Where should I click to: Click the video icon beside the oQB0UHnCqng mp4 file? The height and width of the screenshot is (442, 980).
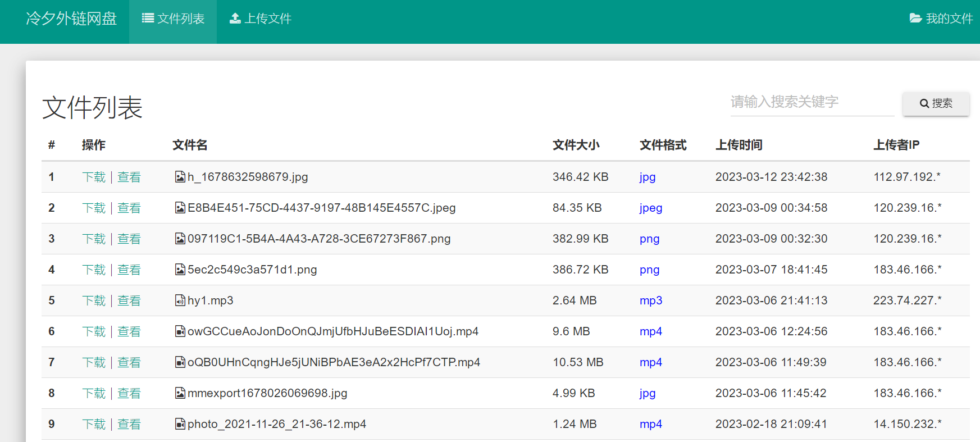180,362
